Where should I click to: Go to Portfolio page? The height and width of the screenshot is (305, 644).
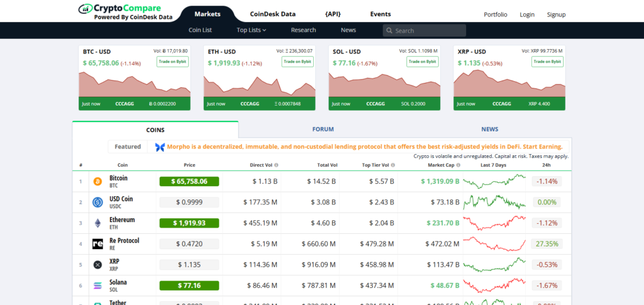coord(496,14)
